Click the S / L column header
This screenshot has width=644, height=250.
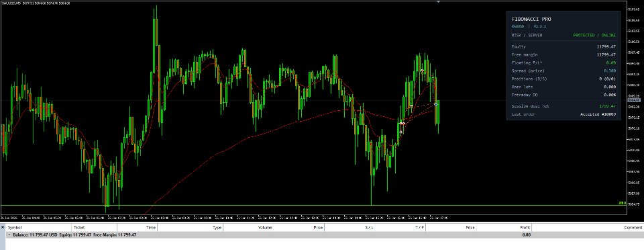pos(369,227)
